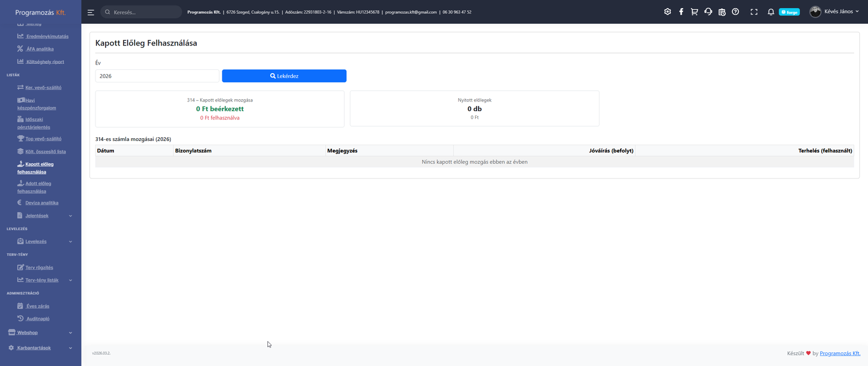Open the Facebook icon in header
868x366 pixels.
[x=681, y=11]
